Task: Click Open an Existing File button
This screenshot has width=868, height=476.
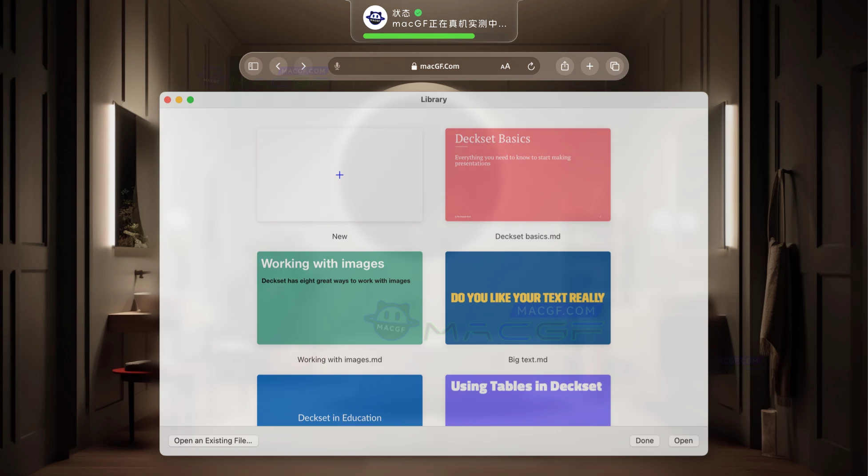Action: [x=213, y=440]
